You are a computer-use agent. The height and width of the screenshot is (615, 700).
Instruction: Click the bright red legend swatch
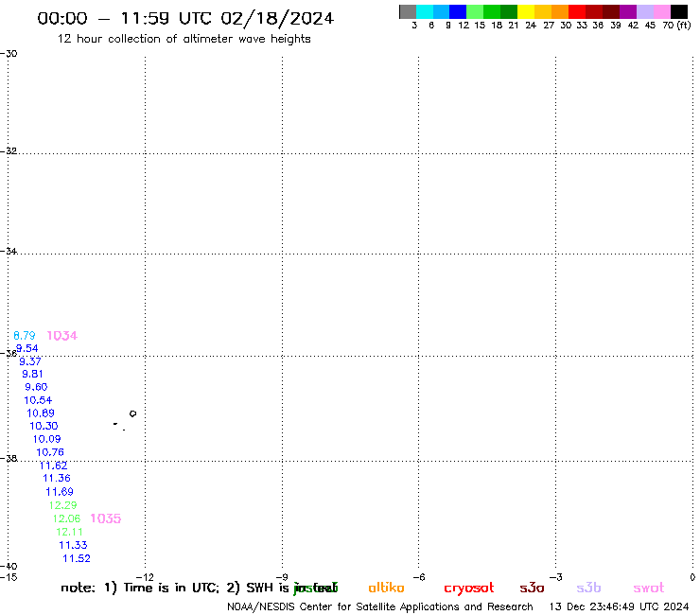click(577, 11)
